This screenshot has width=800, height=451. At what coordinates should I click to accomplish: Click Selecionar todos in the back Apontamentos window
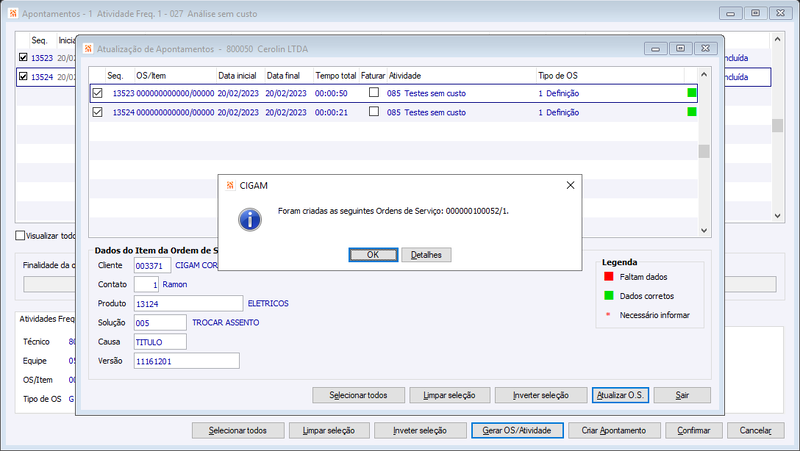tap(238, 431)
